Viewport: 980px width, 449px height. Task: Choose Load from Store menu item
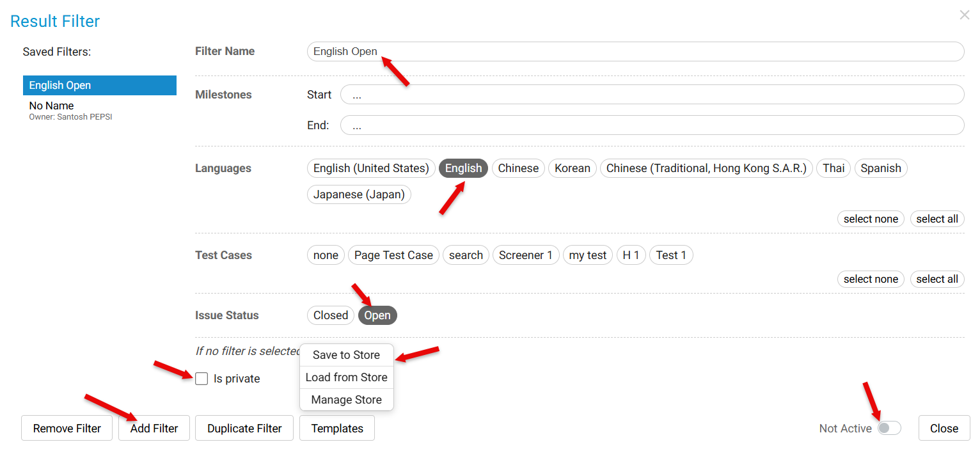(346, 377)
